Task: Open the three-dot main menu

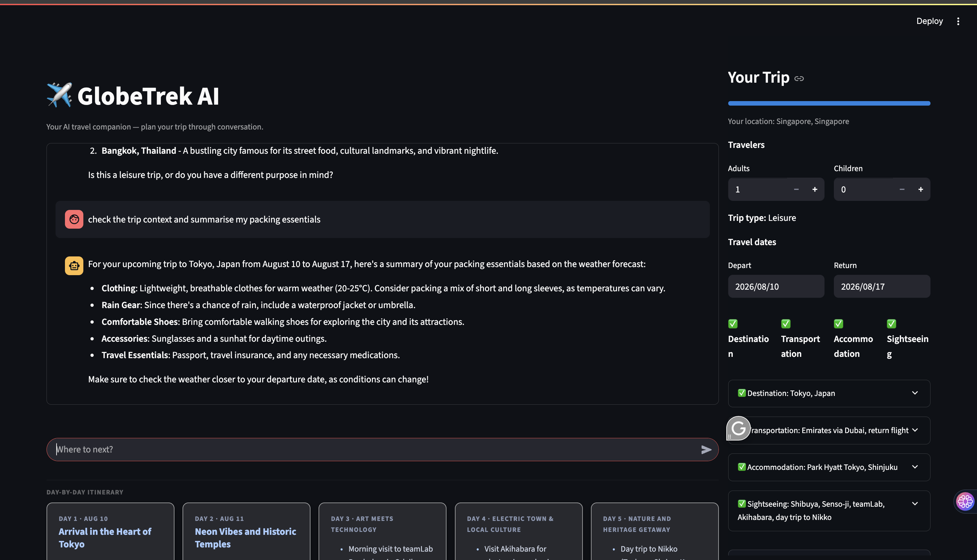Action: coord(958,21)
